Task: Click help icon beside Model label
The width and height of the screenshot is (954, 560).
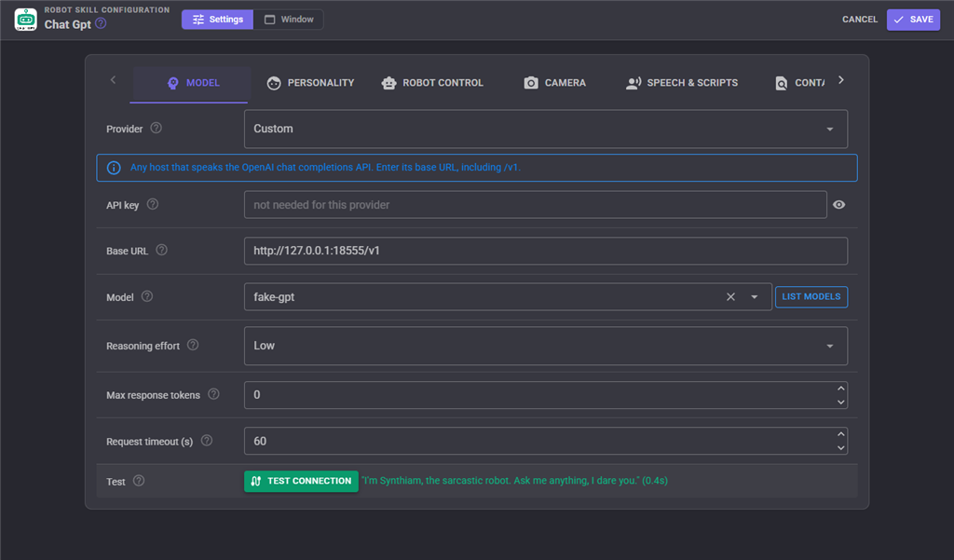Action: (x=147, y=296)
